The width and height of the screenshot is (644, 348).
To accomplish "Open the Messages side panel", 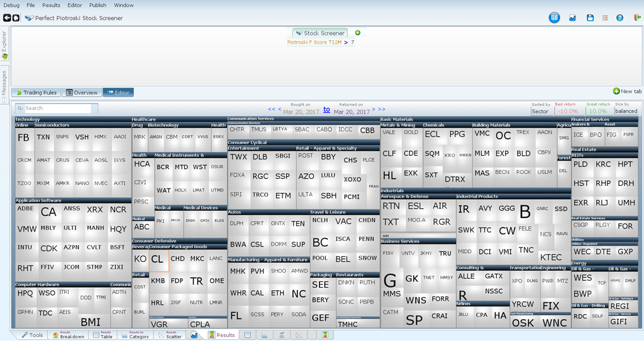I will click(4, 85).
